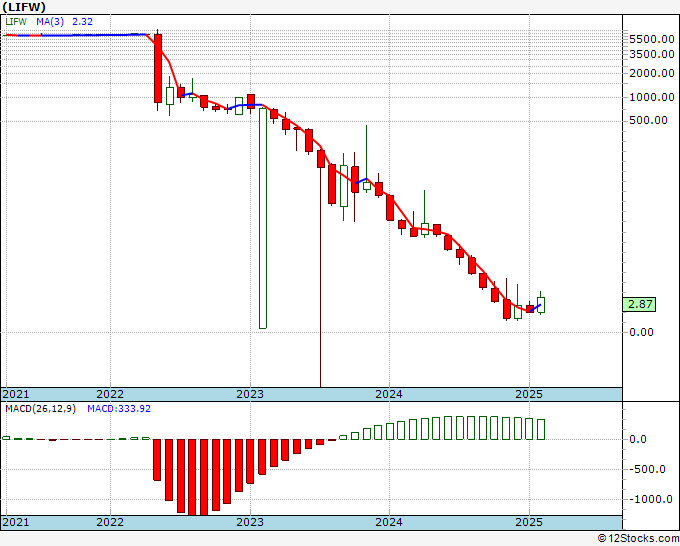Image resolution: width=680 pixels, height=546 pixels.
Task: Click 2021 on the MACD panel timeline
Action: (16, 522)
